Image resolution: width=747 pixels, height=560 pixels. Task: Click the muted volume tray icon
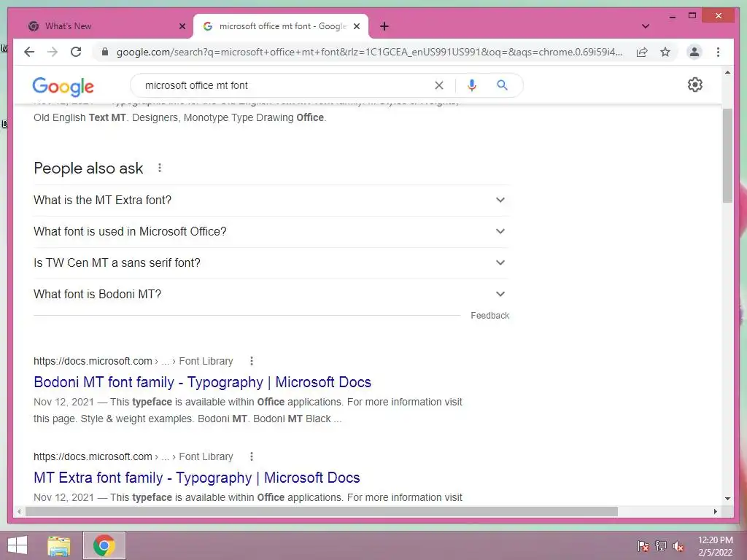coord(678,545)
